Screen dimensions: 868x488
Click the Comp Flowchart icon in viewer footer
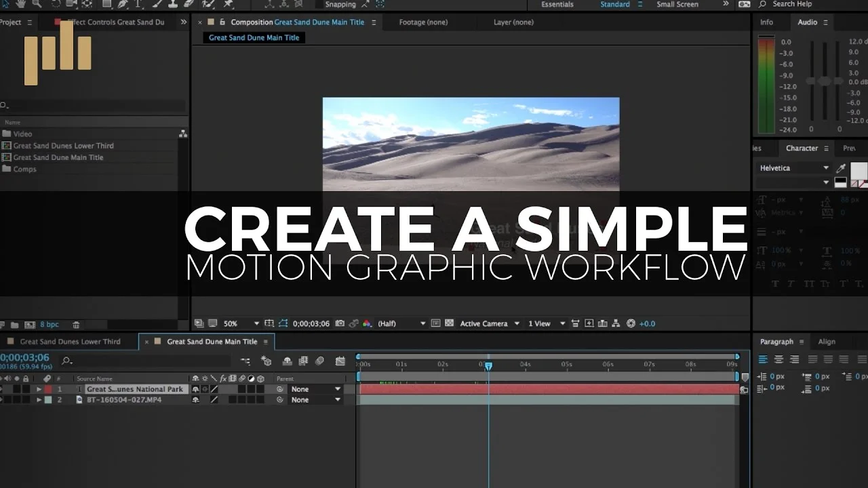[616, 324]
